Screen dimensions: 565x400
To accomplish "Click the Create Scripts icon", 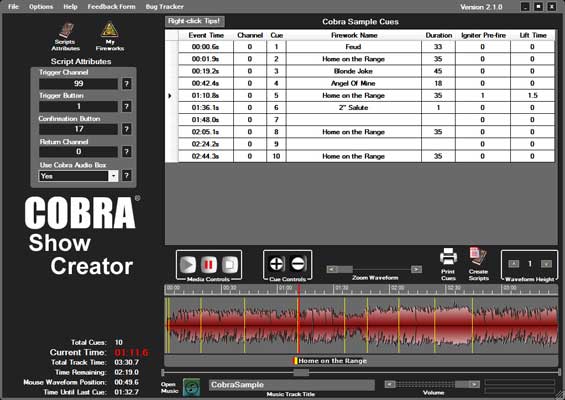I will [x=478, y=257].
